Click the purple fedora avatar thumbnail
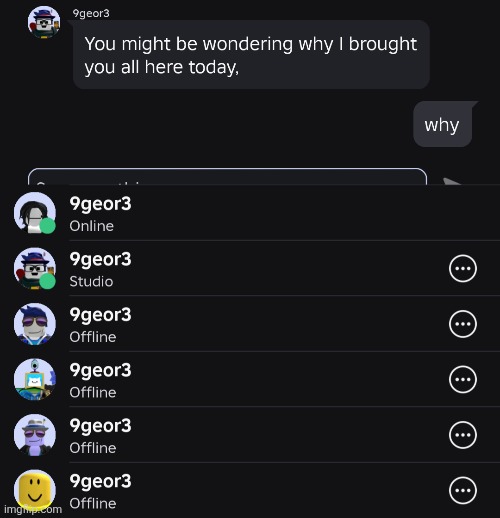This screenshot has width=500, height=518. click(35, 435)
